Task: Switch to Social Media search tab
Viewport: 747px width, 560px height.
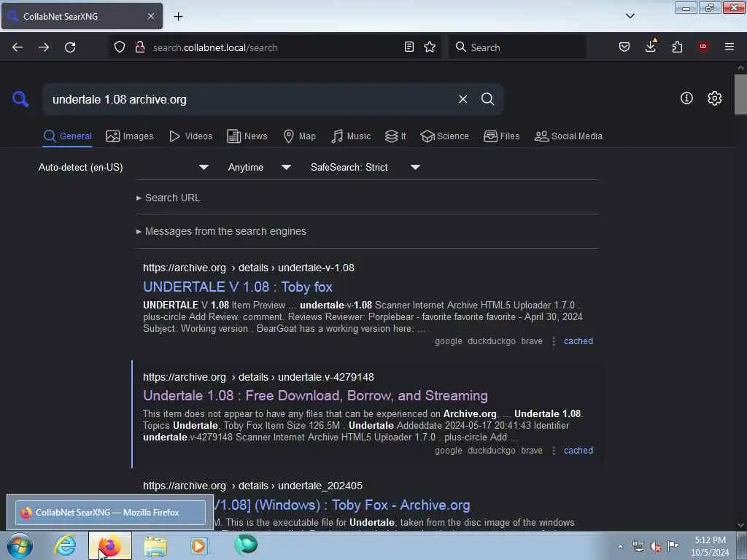Action: tap(568, 136)
